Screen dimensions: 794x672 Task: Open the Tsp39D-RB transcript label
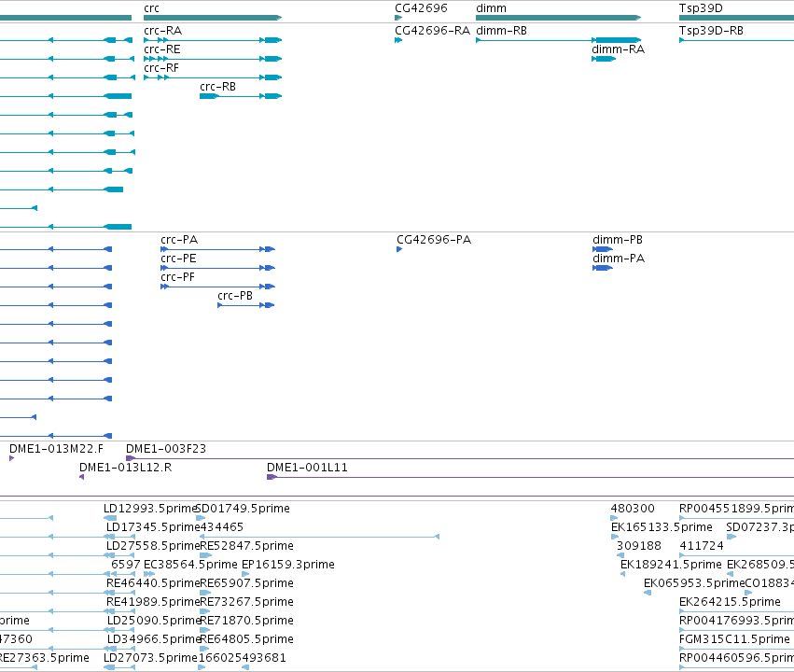pos(712,31)
